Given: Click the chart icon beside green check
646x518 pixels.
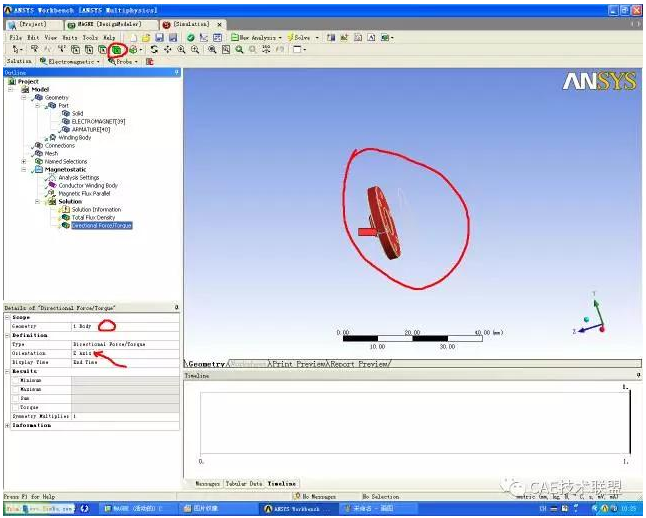Looking at the screenshot, I should click(204, 38).
